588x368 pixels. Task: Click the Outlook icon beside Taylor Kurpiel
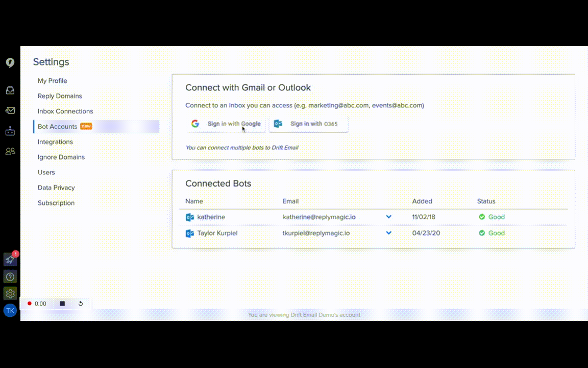click(190, 233)
